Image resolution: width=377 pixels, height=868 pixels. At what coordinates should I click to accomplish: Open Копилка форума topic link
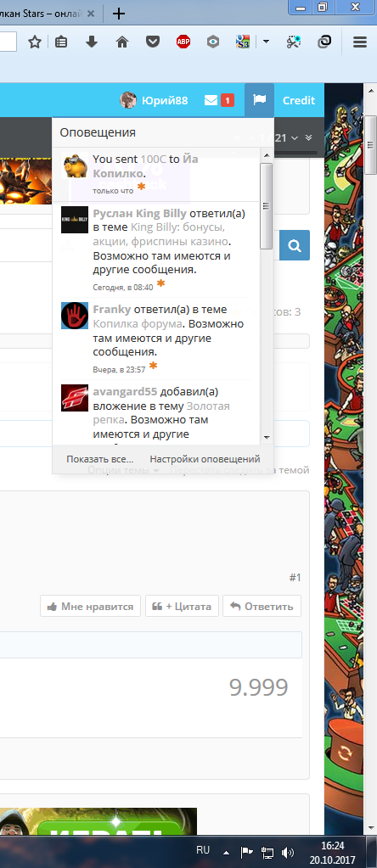[x=138, y=323]
